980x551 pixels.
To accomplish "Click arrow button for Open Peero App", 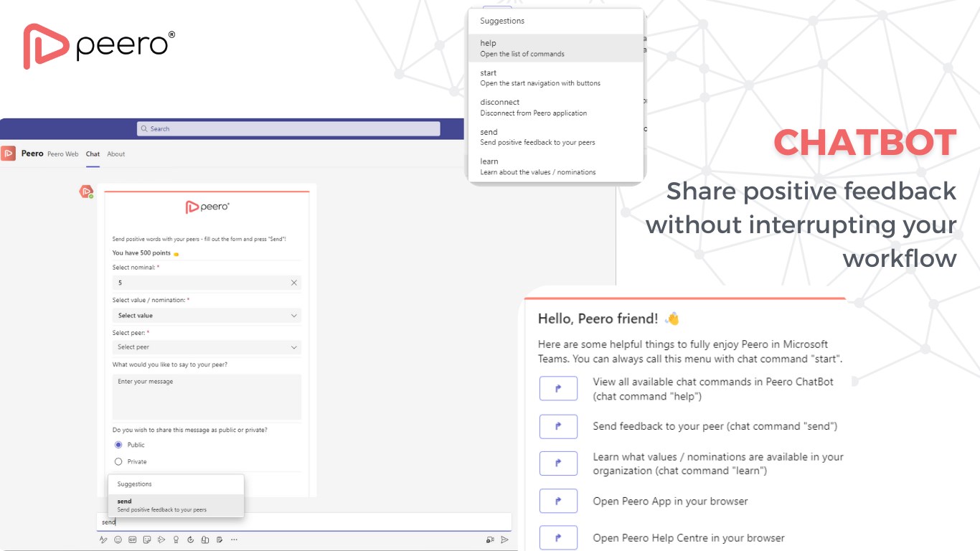I will (x=558, y=501).
